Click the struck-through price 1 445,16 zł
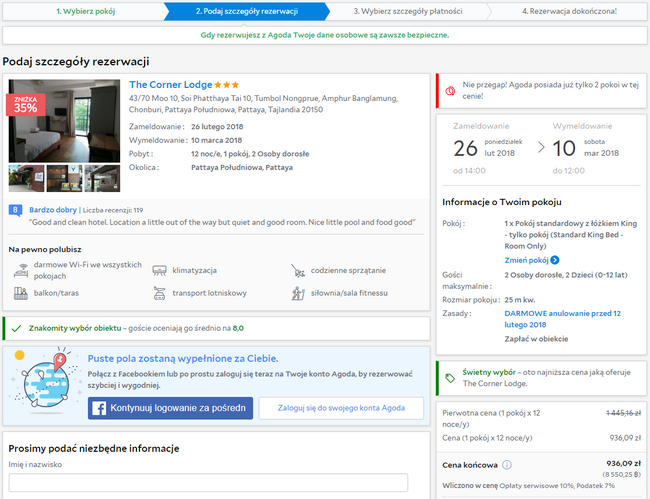 tap(623, 413)
